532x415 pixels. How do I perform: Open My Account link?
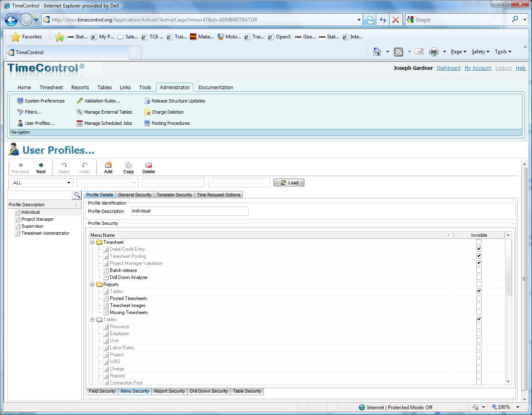(x=478, y=68)
